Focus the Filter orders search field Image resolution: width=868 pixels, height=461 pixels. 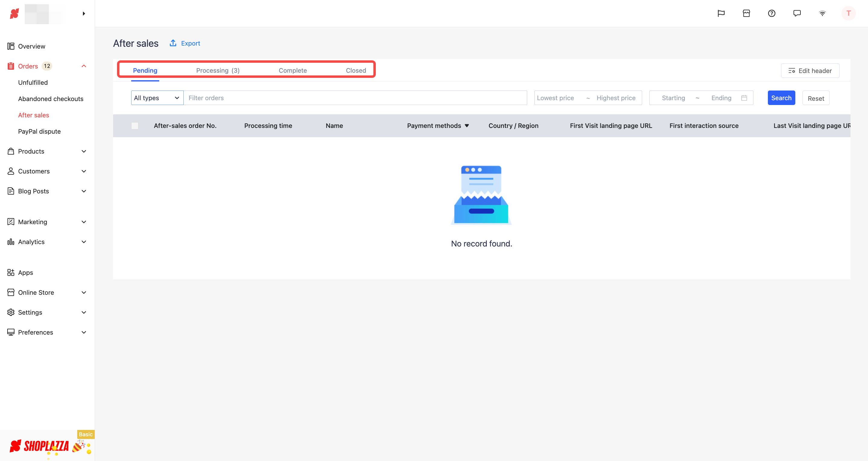(x=355, y=98)
